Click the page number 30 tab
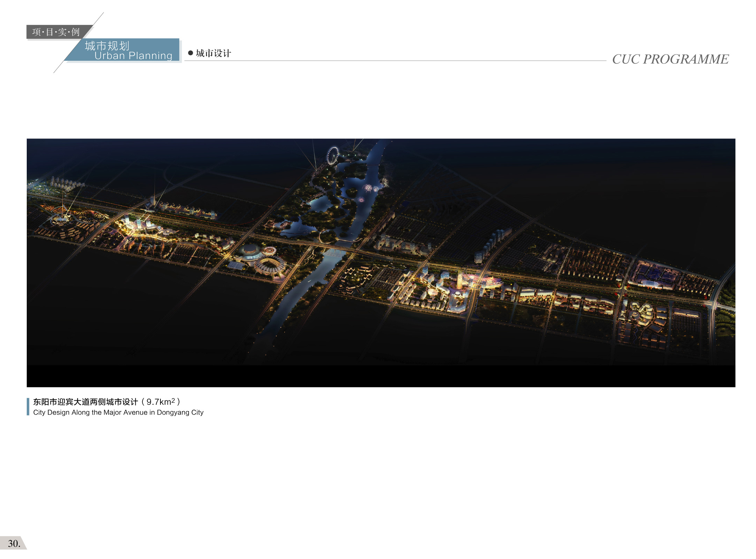756x559 pixels. coord(13,543)
